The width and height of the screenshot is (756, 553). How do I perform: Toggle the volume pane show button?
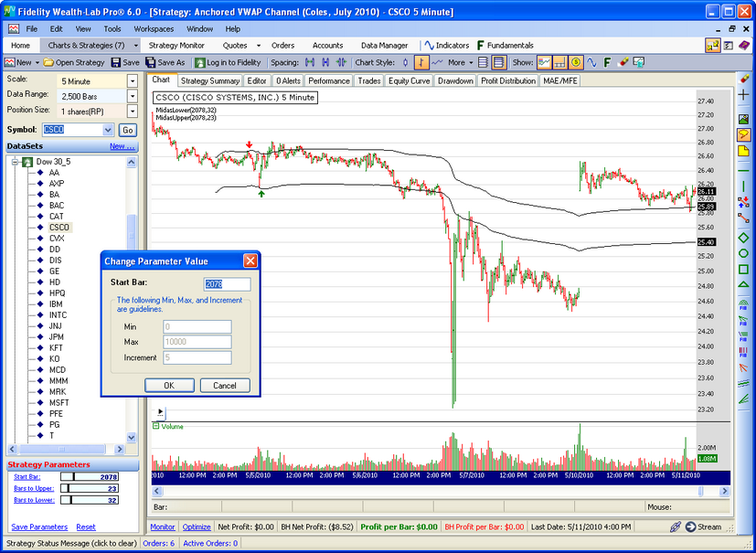coord(559,62)
